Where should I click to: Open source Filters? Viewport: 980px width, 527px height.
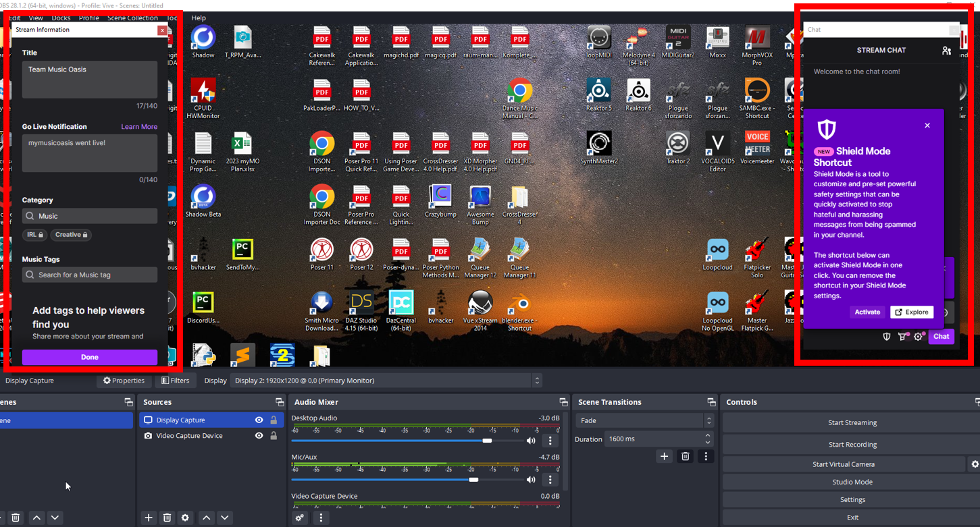pyautogui.click(x=175, y=381)
